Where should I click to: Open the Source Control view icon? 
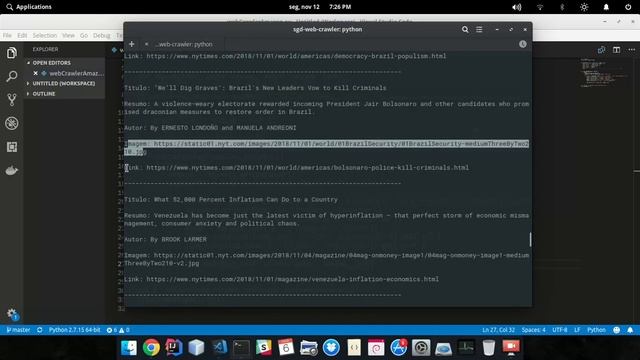12,100
